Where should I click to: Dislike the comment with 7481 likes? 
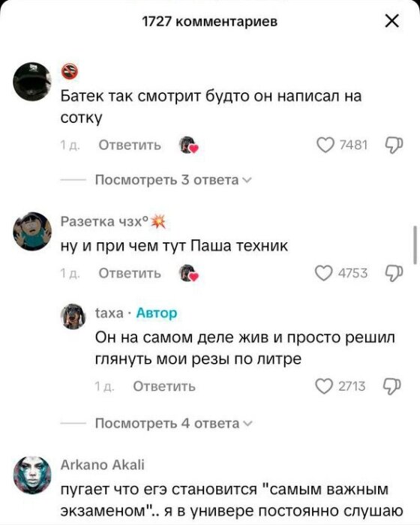394,145
